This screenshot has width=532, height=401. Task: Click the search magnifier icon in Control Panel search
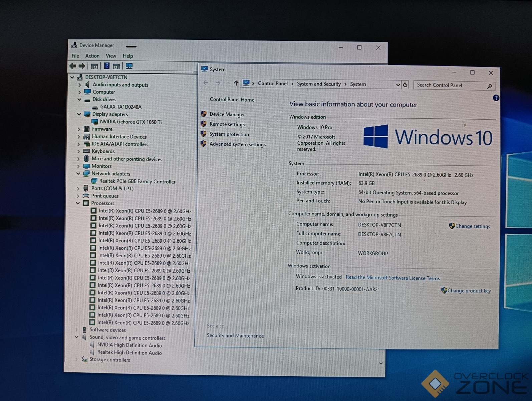click(490, 86)
